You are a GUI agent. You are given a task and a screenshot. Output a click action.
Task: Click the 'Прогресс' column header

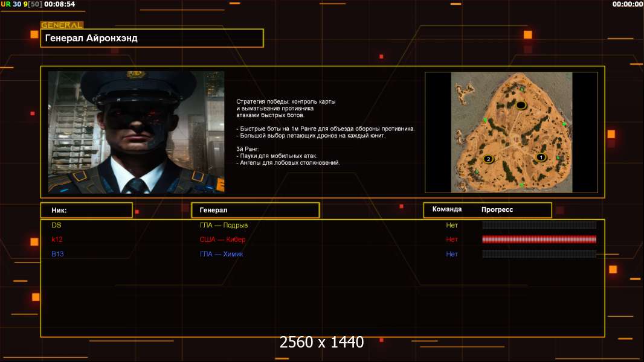click(x=497, y=209)
